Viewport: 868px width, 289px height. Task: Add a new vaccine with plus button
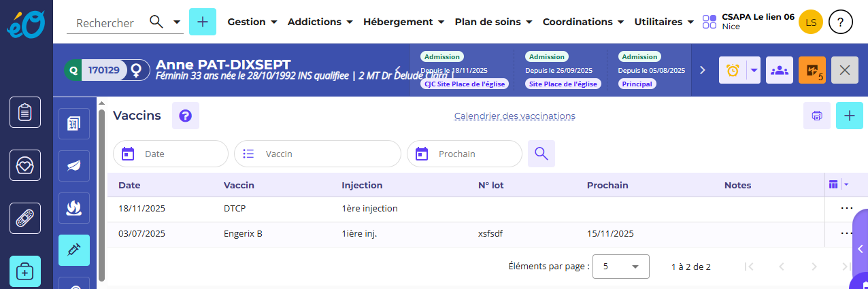850,116
